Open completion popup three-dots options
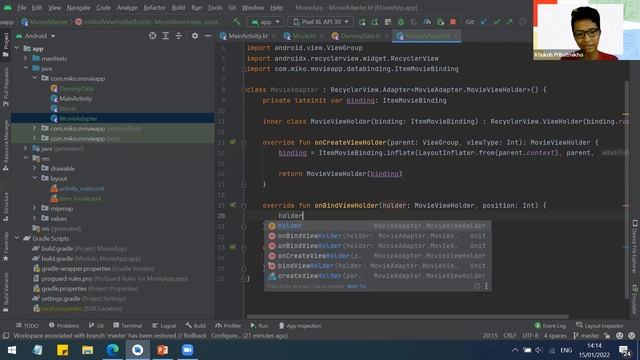Screen dimensions: 640x360 point(486,286)
